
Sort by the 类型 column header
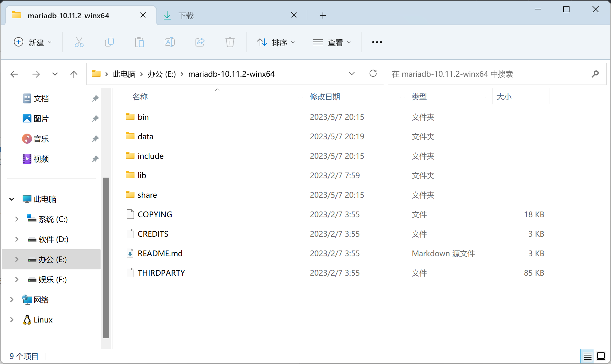pyautogui.click(x=419, y=97)
